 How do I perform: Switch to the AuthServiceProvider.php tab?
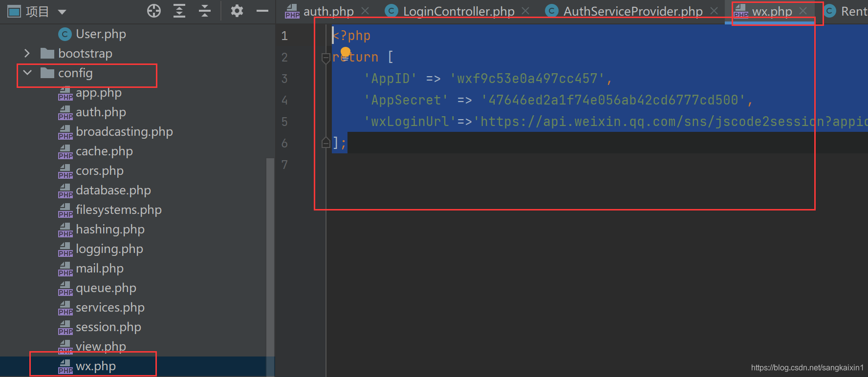(x=633, y=11)
